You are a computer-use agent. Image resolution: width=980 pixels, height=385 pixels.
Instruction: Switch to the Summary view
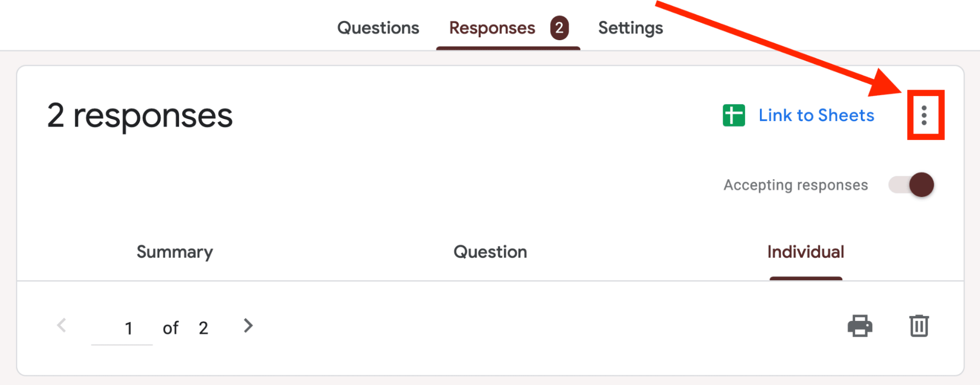[175, 252]
